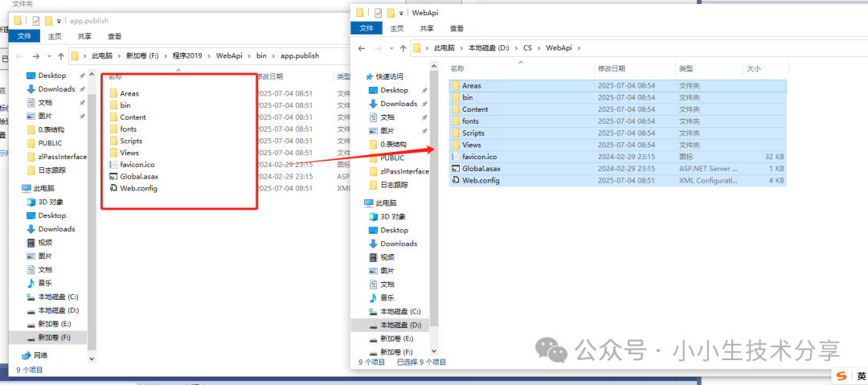Screen dimensions: 868x385
Task: Select Global.asax in WebApi window
Action: (617, 169)
